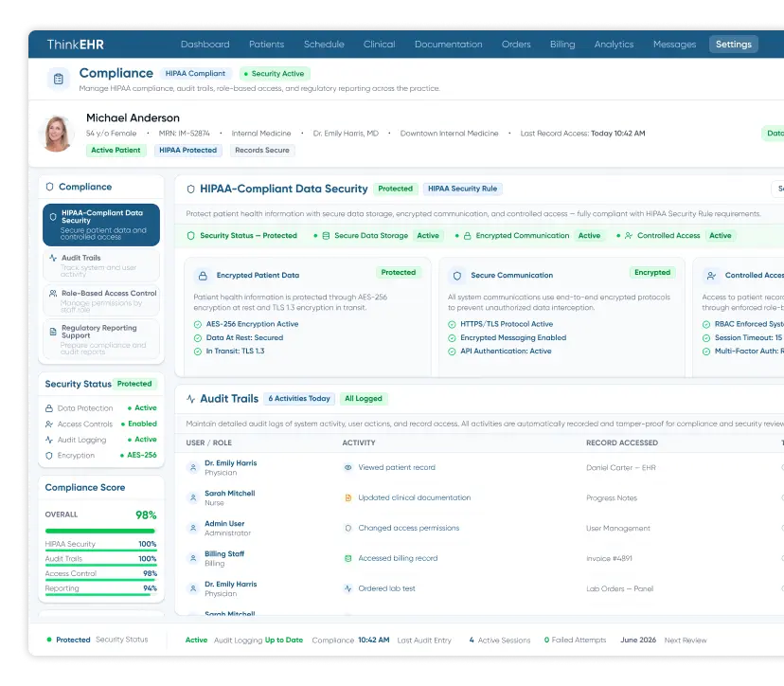Go to the Patients section
Viewport: 784px width, 686px height.
tap(266, 44)
